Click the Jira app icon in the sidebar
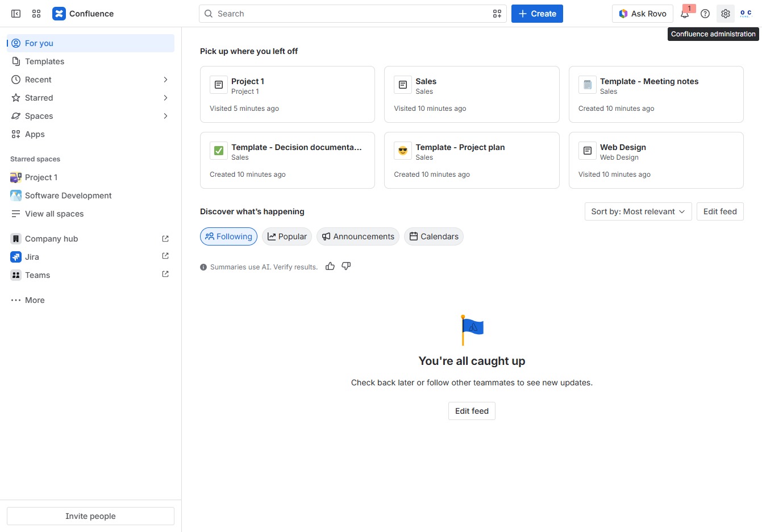762x532 pixels. tap(16, 257)
